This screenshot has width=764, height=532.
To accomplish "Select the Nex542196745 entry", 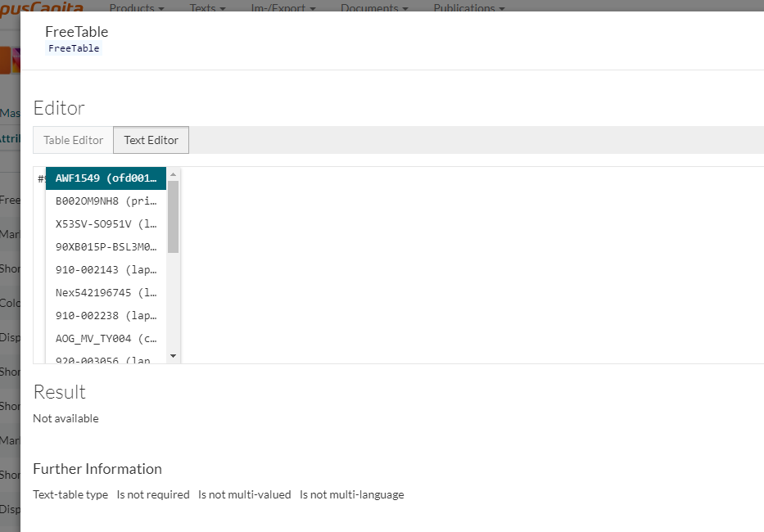I will coord(105,292).
